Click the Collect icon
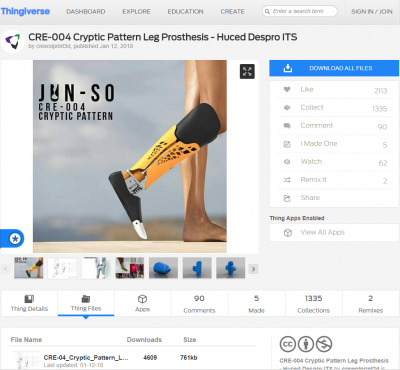This screenshot has width=400, height=370. pos(287,107)
